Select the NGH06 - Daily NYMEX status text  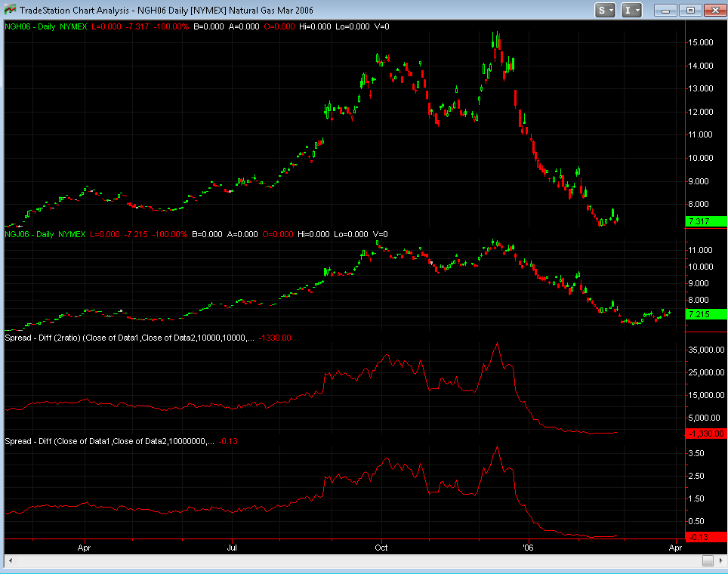coord(46,26)
